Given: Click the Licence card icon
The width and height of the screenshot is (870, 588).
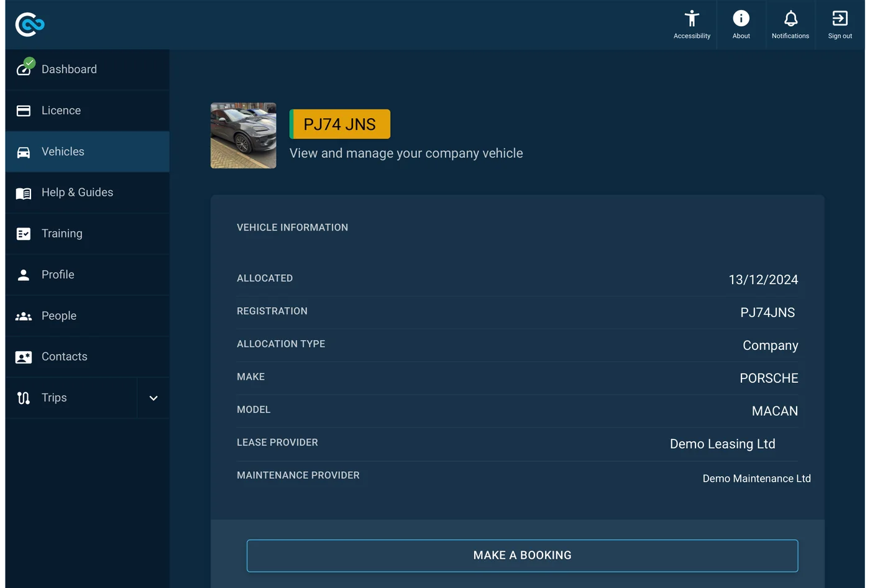Looking at the screenshot, I should (x=24, y=111).
